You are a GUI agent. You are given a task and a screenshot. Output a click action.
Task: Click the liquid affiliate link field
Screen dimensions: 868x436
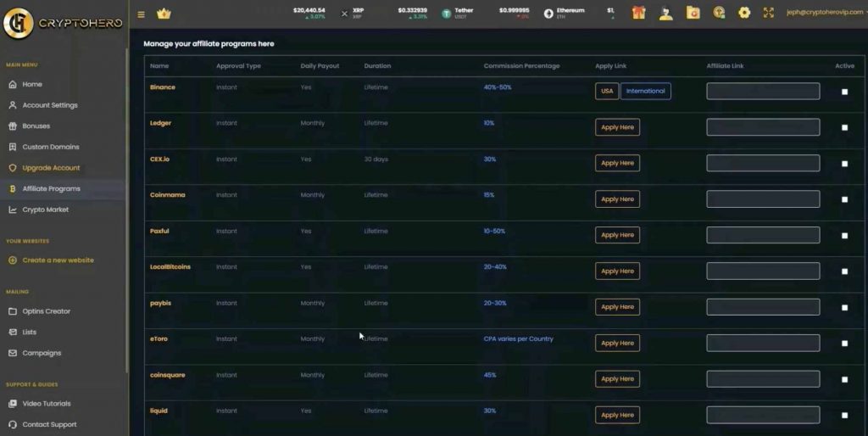pyautogui.click(x=763, y=415)
